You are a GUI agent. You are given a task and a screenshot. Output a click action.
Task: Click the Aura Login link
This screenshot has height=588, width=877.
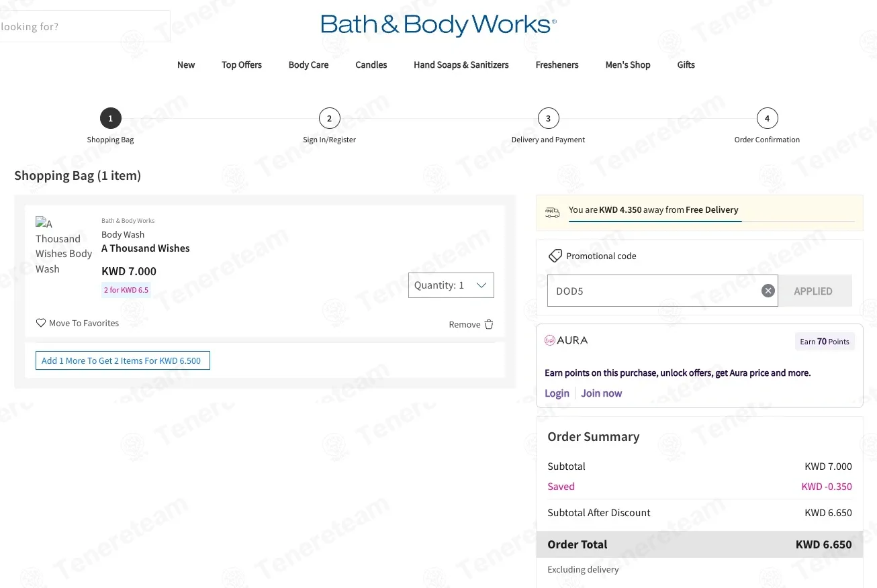pos(557,393)
